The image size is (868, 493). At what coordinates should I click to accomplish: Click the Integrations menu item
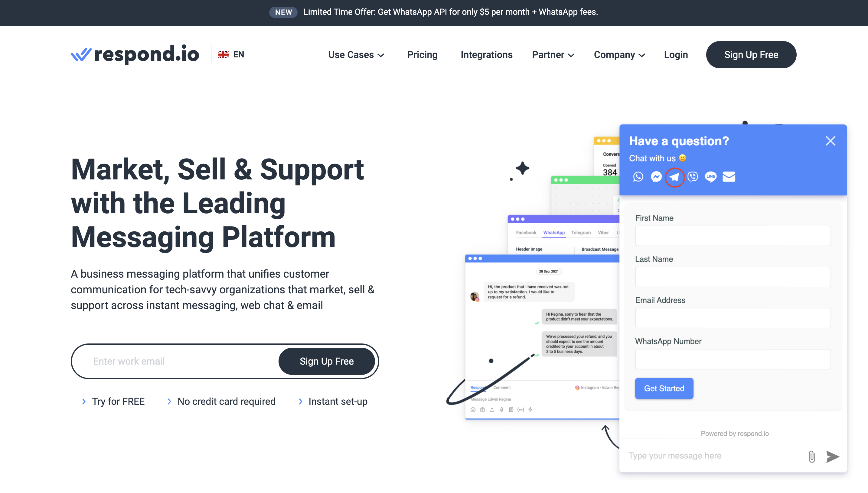[486, 54]
